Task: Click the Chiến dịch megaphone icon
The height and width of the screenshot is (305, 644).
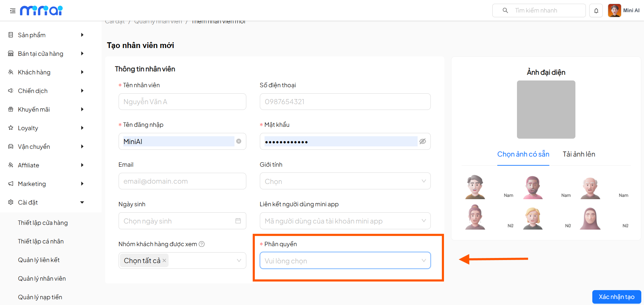Action: click(x=10, y=90)
